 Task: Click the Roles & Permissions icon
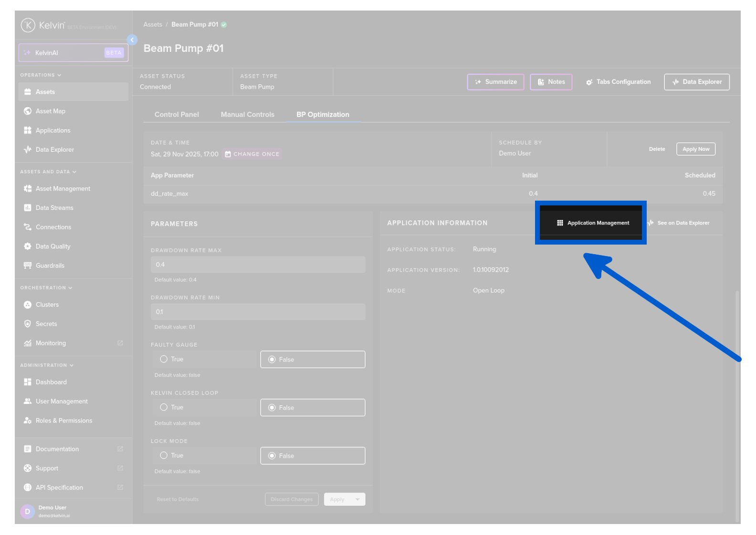28,421
